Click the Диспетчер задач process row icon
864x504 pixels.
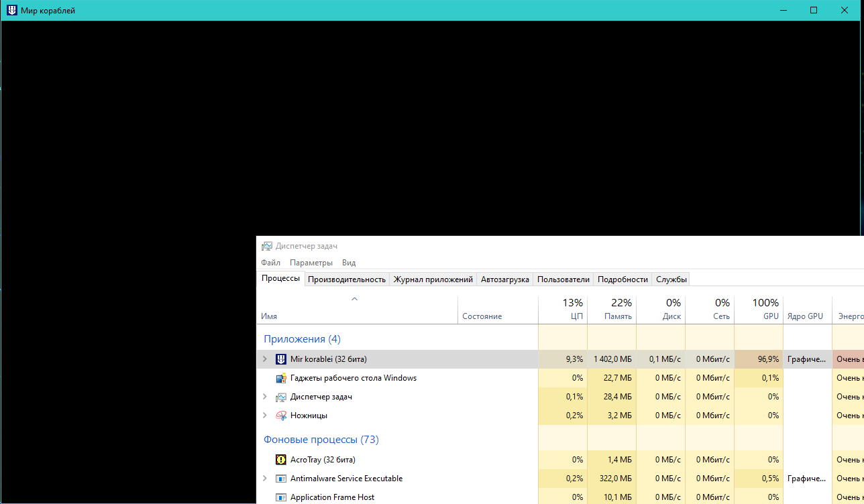point(281,397)
